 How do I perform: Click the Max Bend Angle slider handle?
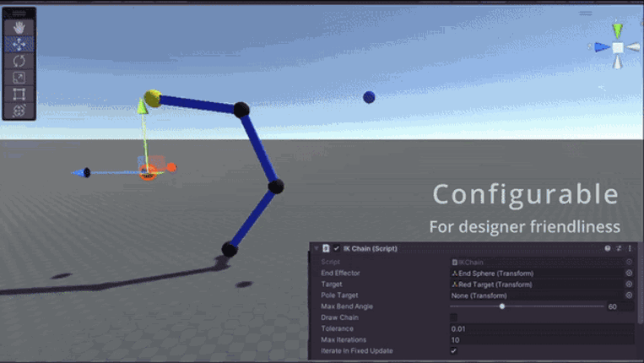502,306
